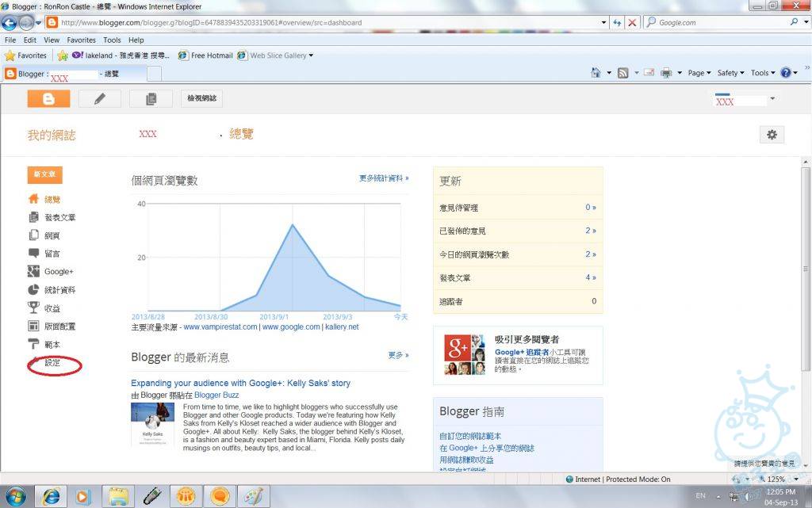
Task: Open the Favorites menu
Action: coord(81,40)
